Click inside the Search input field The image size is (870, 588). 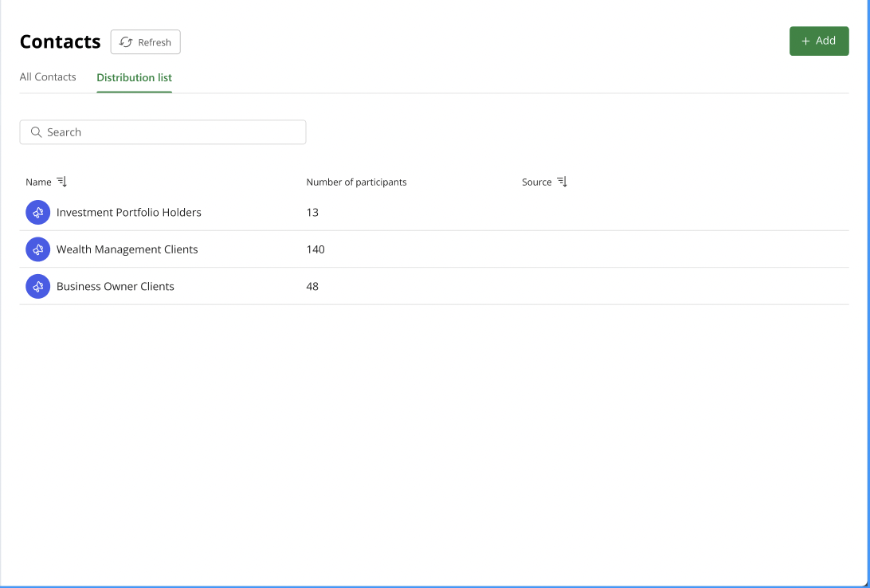163,131
